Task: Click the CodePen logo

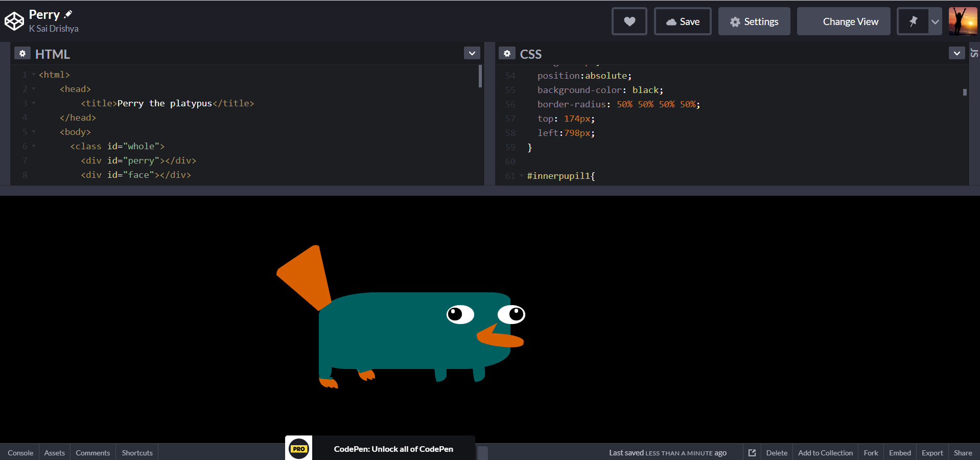Action: pos(14,20)
